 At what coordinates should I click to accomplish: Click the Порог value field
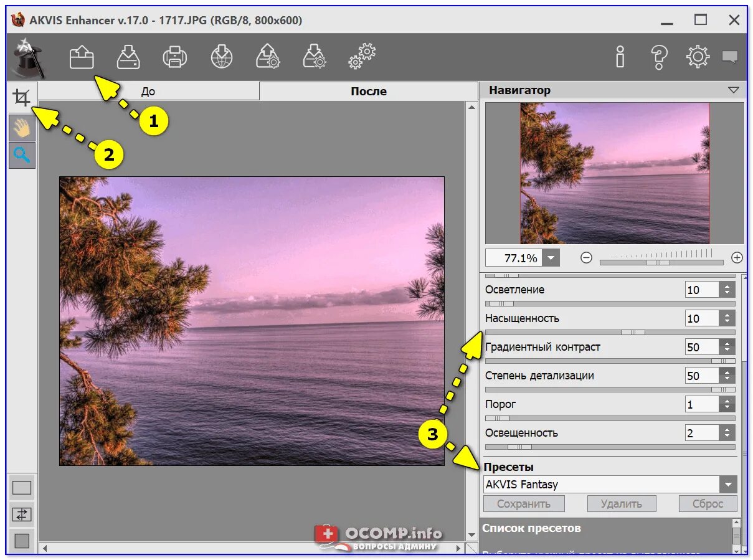[701, 404]
